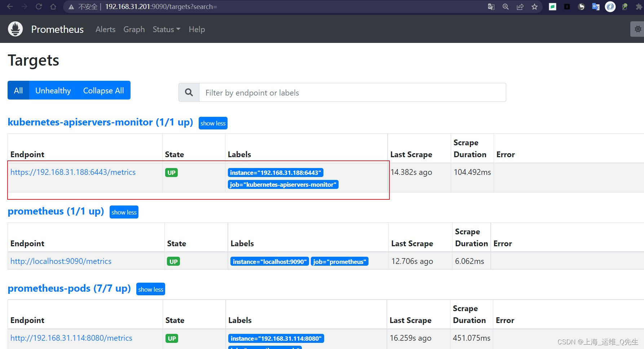Open the zoom magnifier icon
The width and height of the screenshot is (644, 349).
click(506, 7)
